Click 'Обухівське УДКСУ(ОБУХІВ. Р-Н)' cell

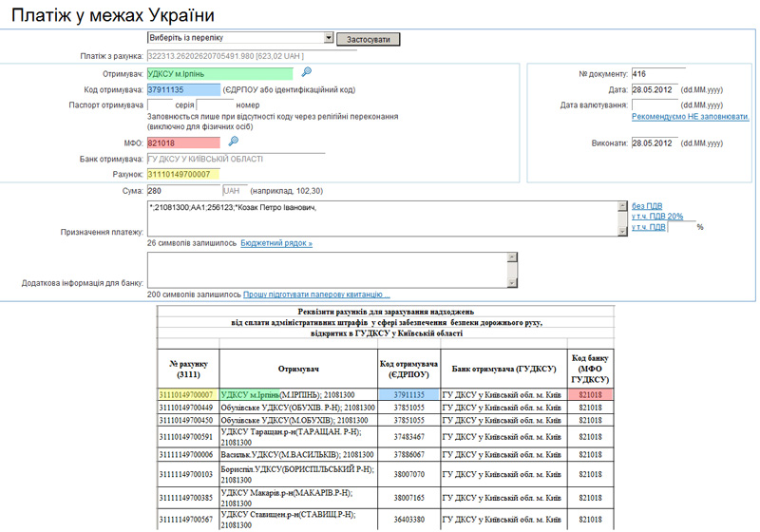(298, 408)
